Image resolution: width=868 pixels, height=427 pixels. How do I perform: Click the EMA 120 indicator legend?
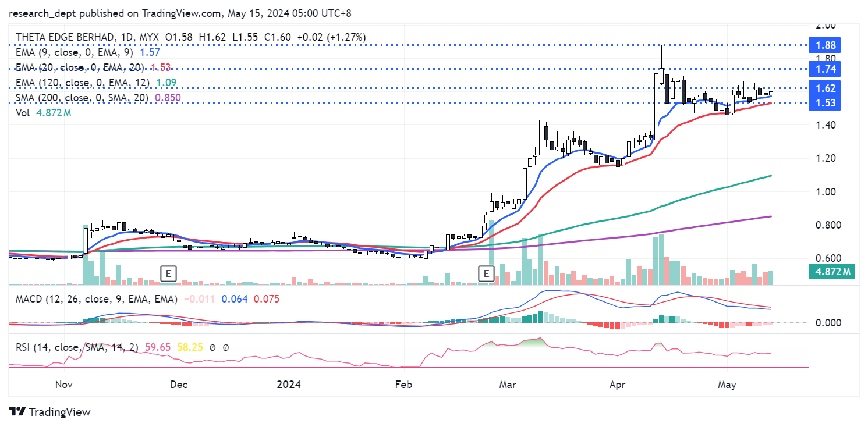(83, 83)
